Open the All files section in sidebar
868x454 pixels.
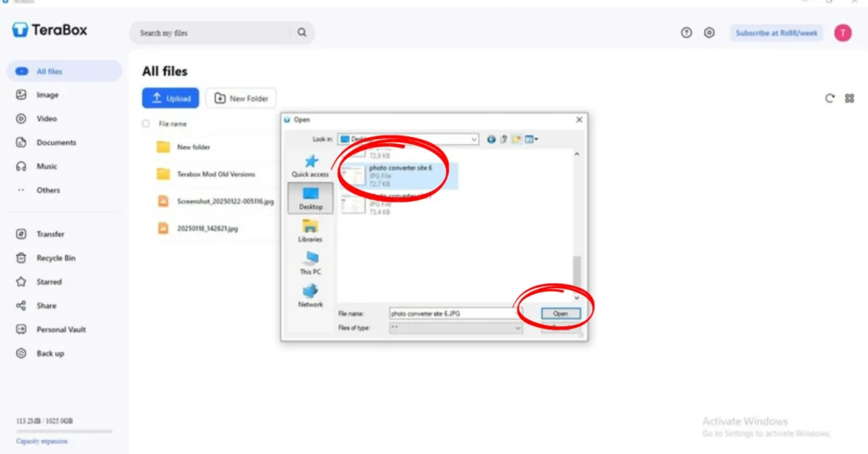pyautogui.click(x=64, y=71)
